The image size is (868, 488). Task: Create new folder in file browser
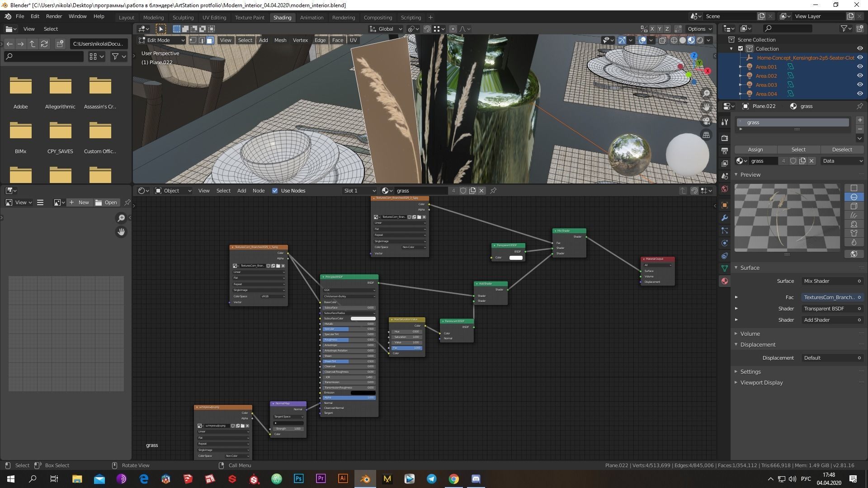(x=60, y=44)
